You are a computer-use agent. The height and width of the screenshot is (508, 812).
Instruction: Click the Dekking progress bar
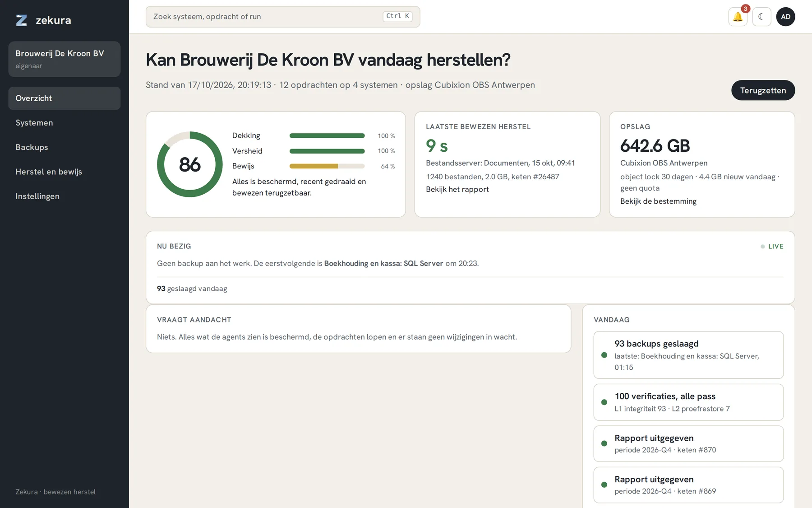coord(327,135)
